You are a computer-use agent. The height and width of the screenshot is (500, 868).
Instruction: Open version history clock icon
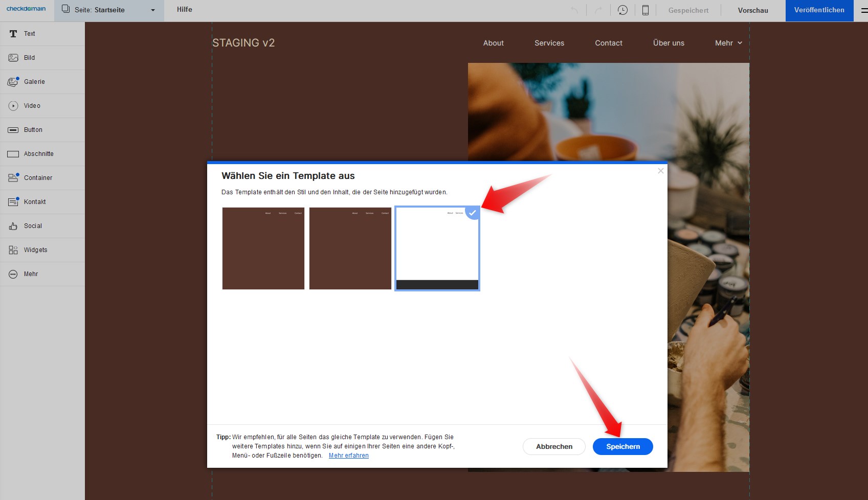pos(622,10)
